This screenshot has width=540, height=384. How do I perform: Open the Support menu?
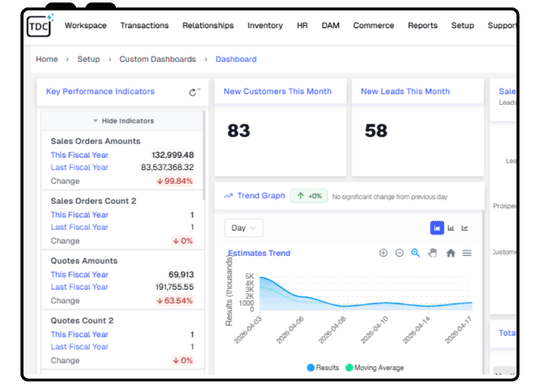[502, 25]
